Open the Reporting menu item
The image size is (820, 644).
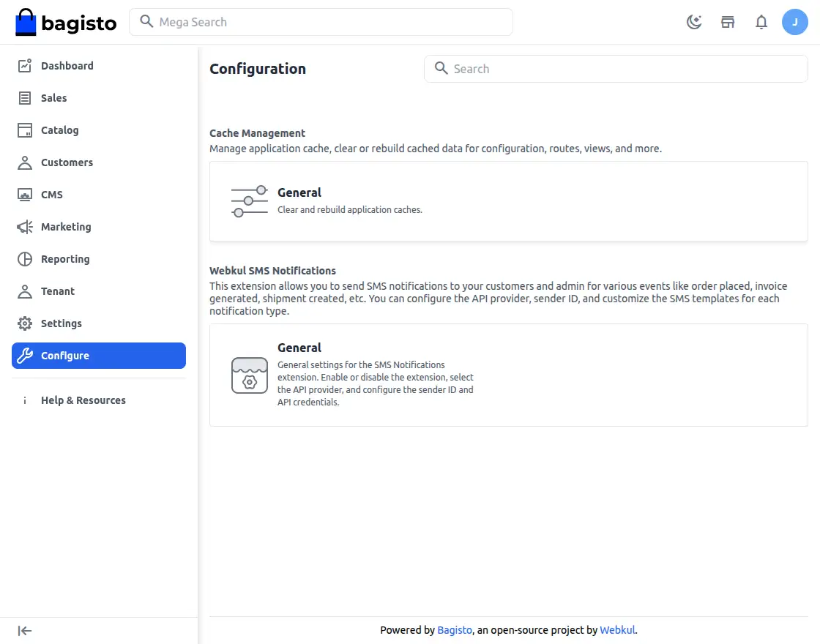(x=99, y=259)
